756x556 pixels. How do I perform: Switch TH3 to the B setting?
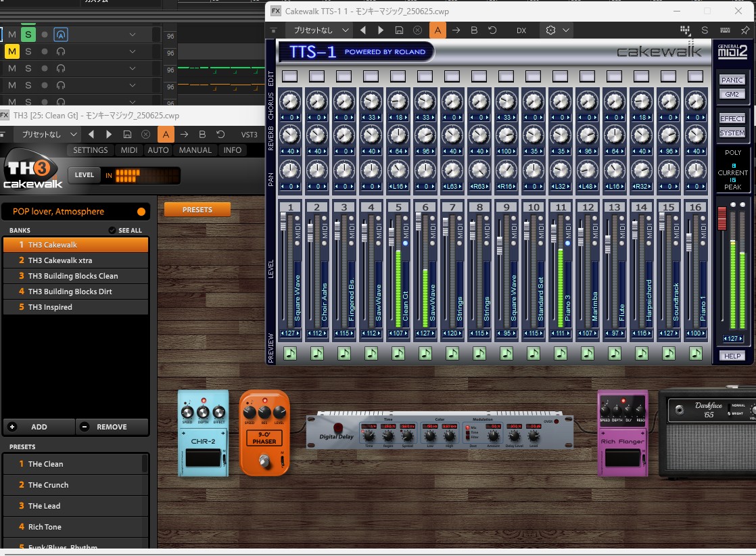(202, 135)
